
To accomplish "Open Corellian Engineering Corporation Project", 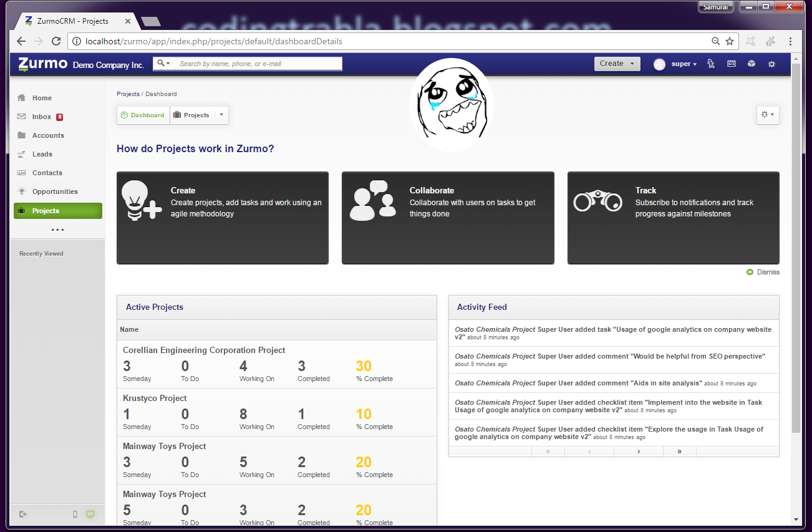I will [204, 350].
